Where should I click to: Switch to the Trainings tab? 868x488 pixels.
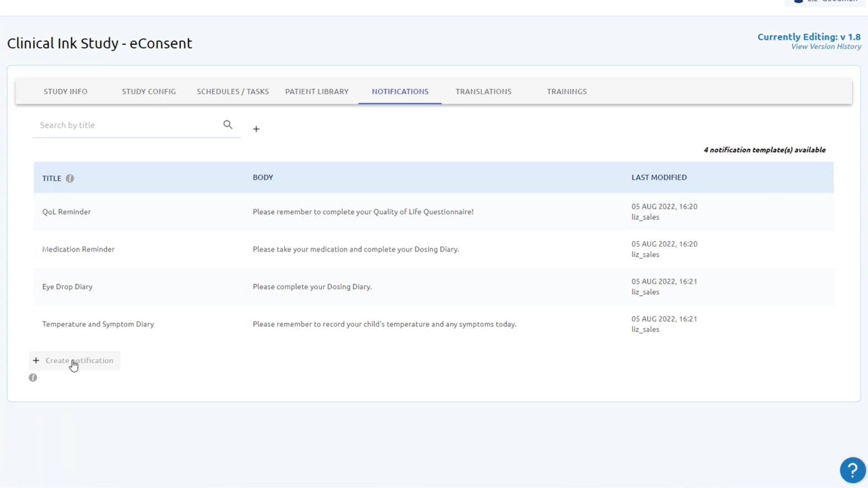(x=566, y=92)
